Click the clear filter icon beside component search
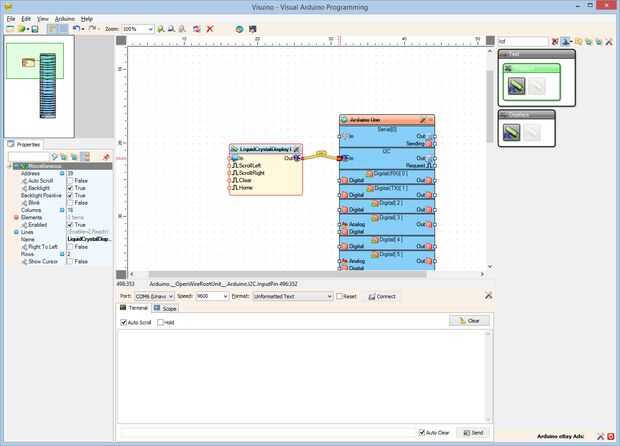This screenshot has height=446, width=620. pyautogui.click(x=555, y=41)
